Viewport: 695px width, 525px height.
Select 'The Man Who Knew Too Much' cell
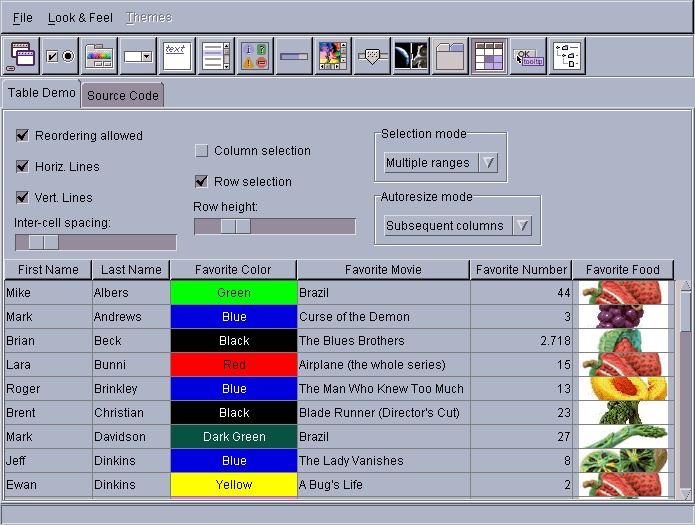click(383, 388)
